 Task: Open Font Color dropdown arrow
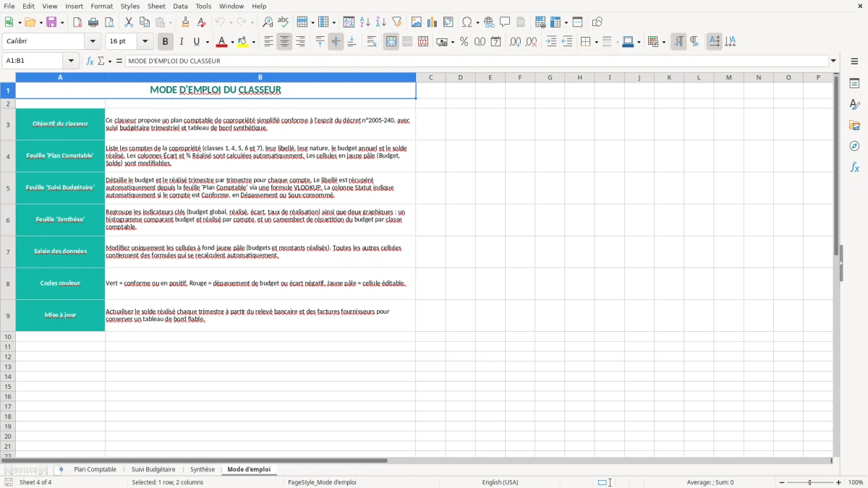pos(232,42)
